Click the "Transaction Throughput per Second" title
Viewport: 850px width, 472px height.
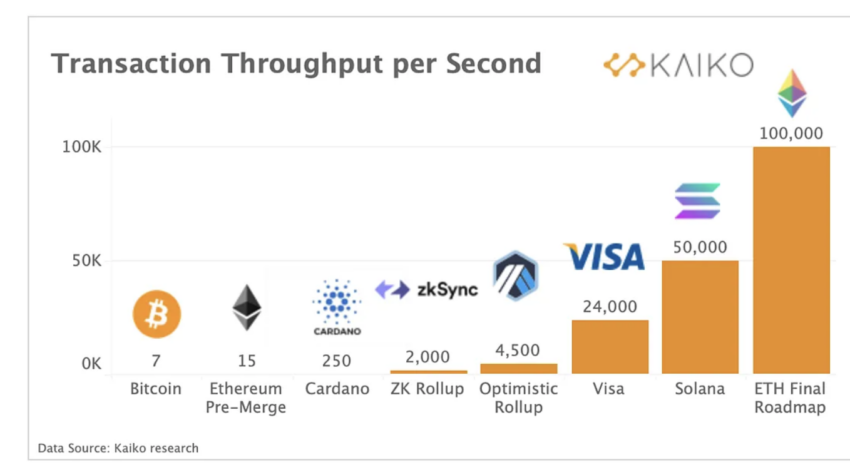[x=296, y=64]
